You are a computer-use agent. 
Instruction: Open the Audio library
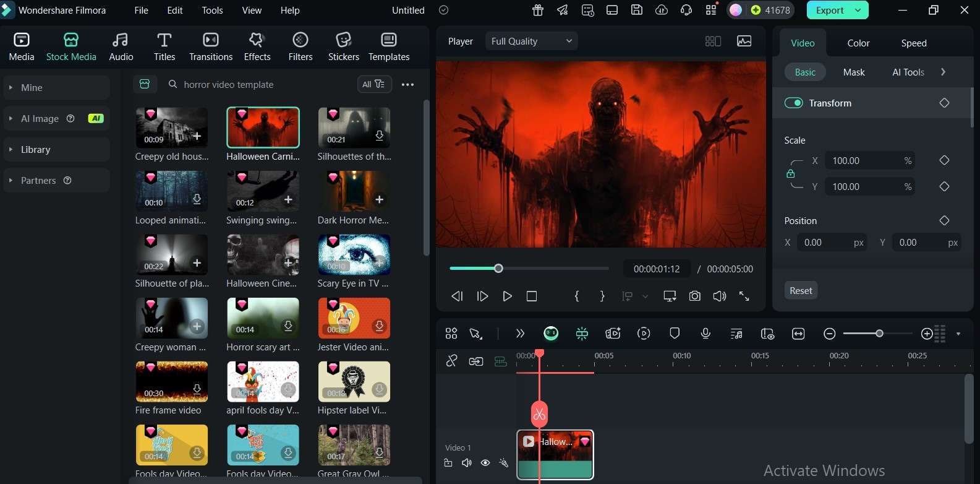(121, 46)
